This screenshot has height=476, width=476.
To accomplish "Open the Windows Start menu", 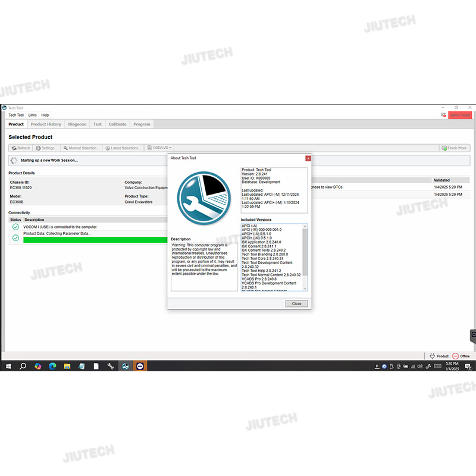I will tap(8, 366).
